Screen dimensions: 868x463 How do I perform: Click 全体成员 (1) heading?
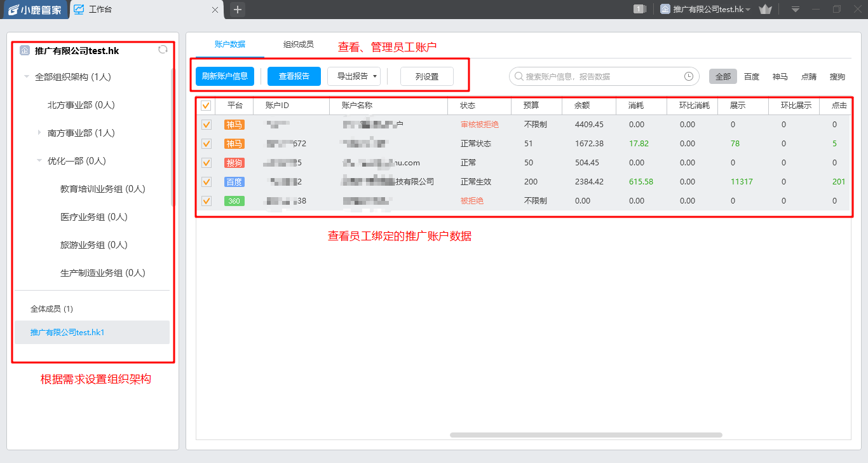[52, 309]
